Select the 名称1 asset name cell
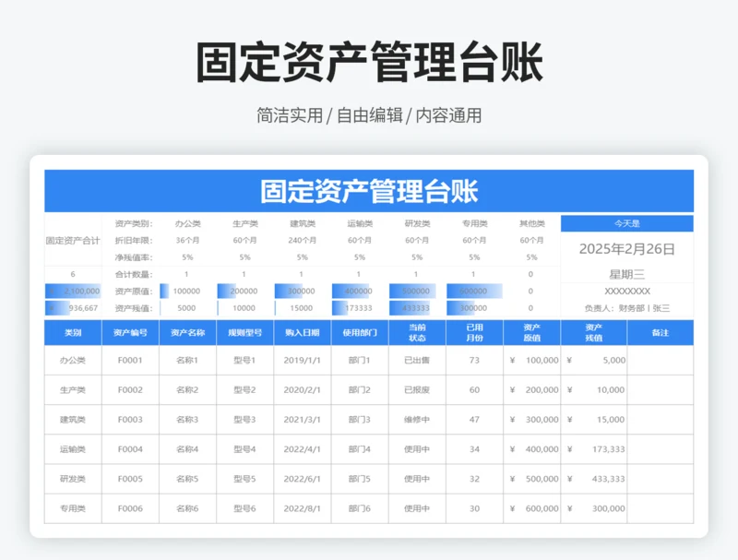This screenshot has height=560, width=738. click(x=187, y=361)
